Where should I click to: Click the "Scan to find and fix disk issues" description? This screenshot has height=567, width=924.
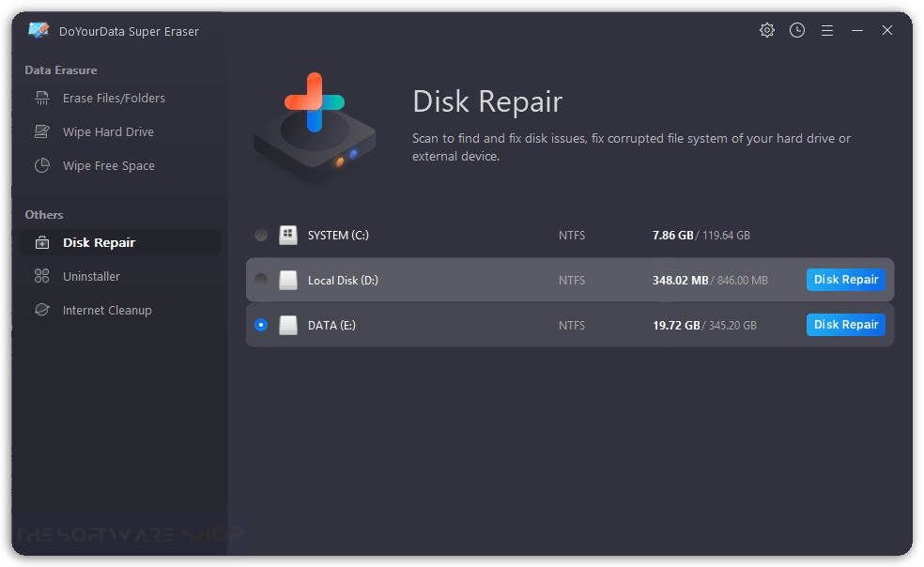tap(631, 146)
